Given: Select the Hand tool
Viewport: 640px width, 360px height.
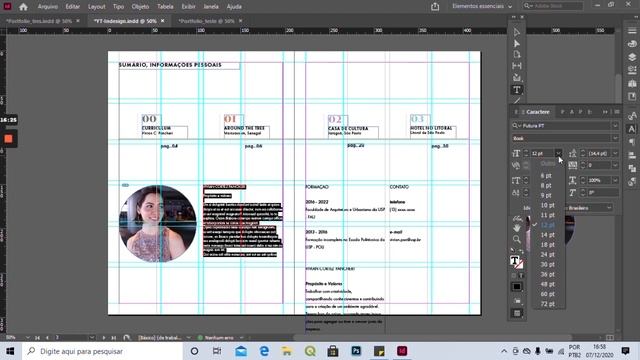Looking at the screenshot, I should tap(517, 228).
